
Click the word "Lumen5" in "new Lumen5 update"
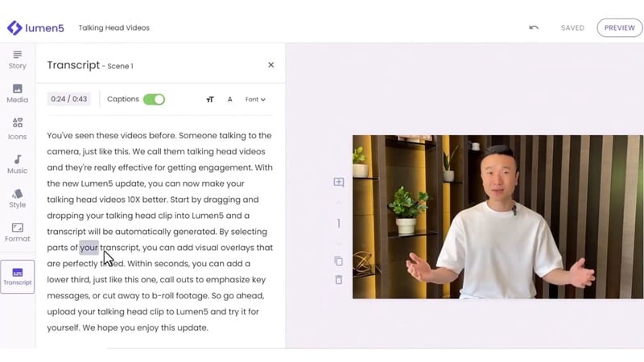[x=97, y=183]
